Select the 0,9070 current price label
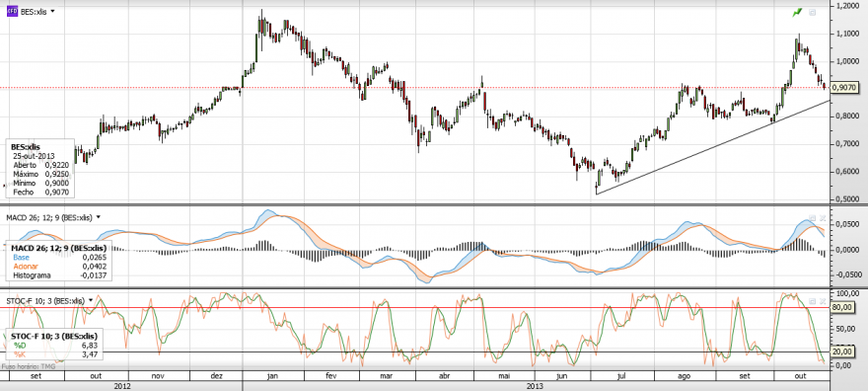The height and width of the screenshot is (391, 868). (x=845, y=88)
